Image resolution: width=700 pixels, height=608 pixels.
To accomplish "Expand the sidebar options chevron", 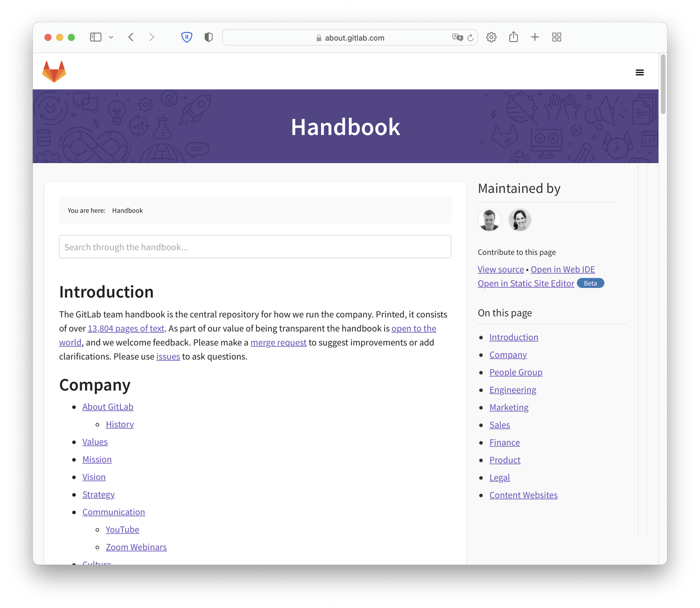I will tap(111, 37).
